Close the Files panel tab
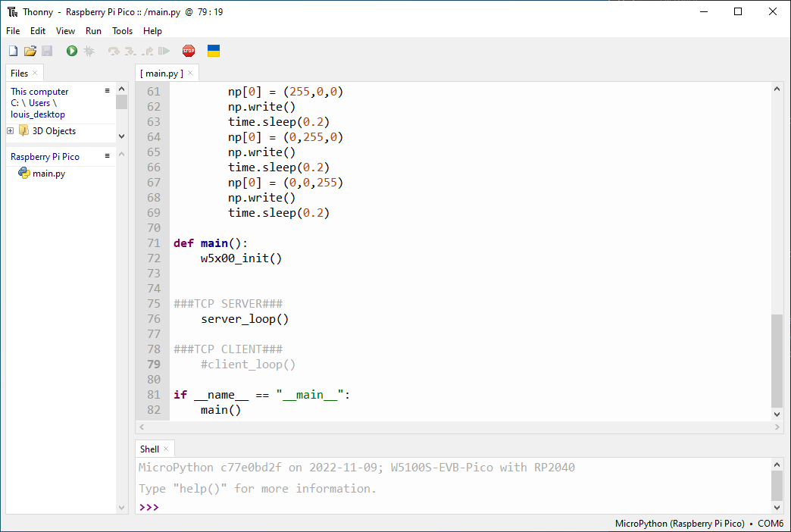 click(x=35, y=73)
